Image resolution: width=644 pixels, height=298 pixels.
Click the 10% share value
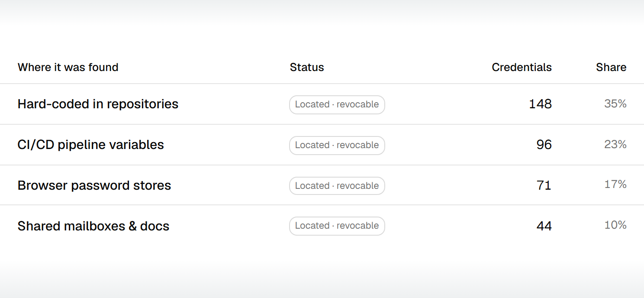point(615,225)
